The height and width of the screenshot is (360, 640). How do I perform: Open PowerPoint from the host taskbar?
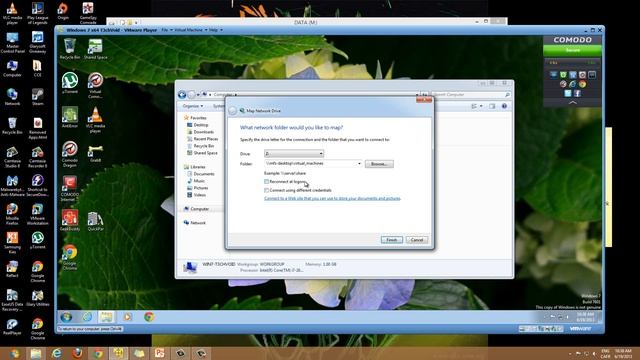coord(160,353)
